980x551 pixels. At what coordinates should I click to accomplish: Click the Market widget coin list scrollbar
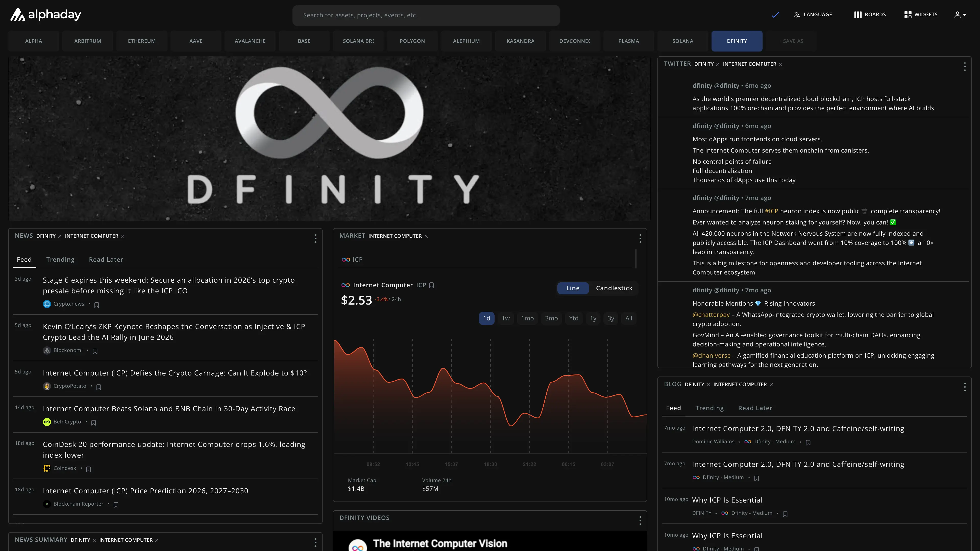[636, 259]
